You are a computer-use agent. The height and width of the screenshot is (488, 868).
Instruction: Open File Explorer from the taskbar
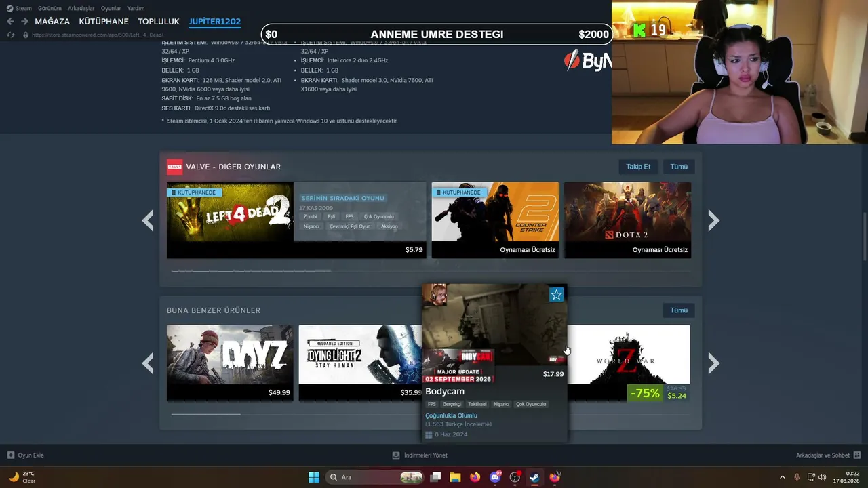click(455, 477)
